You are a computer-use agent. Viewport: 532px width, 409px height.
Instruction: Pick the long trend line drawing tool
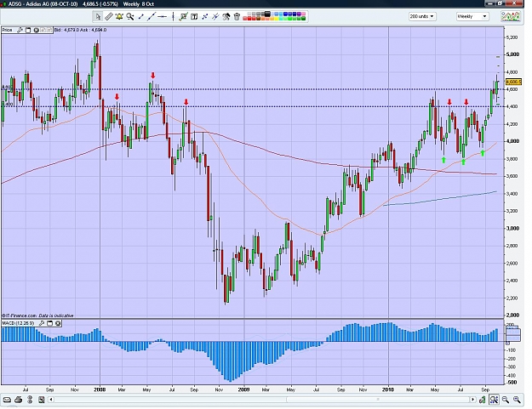click(x=152, y=16)
